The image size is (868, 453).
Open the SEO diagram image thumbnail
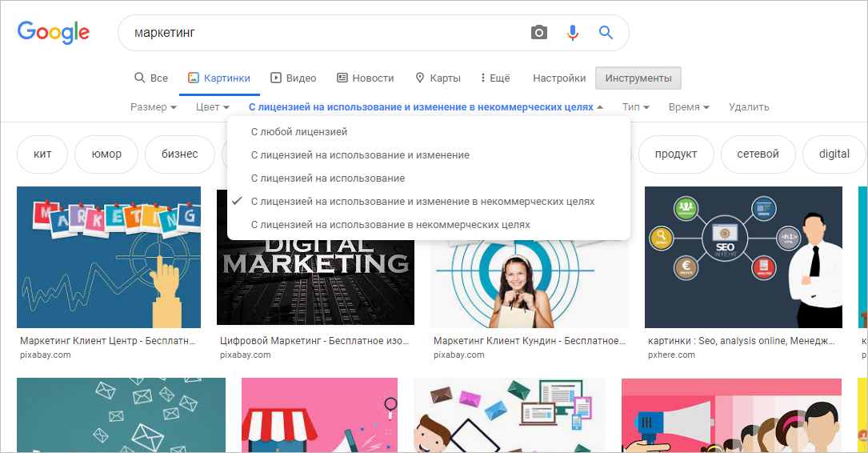pyautogui.click(x=742, y=257)
